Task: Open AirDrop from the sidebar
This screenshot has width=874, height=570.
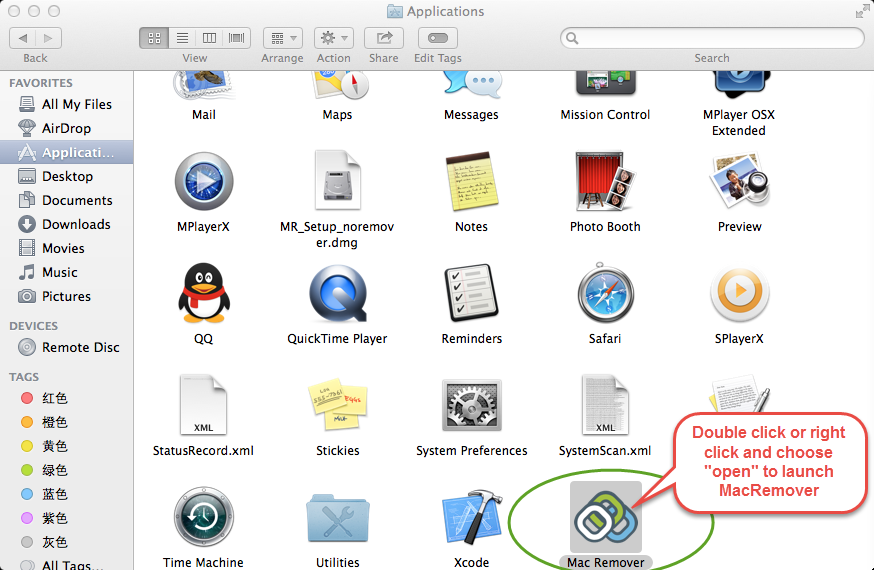Action: pyautogui.click(x=66, y=128)
